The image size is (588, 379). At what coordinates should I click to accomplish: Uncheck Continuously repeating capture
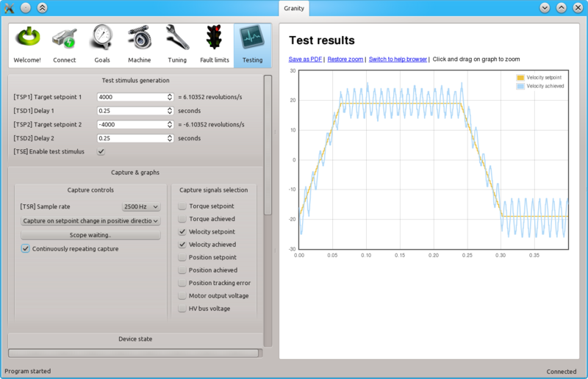click(25, 248)
